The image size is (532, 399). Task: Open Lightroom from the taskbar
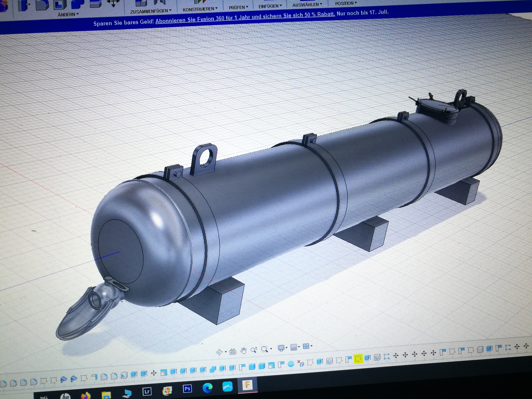point(147,391)
